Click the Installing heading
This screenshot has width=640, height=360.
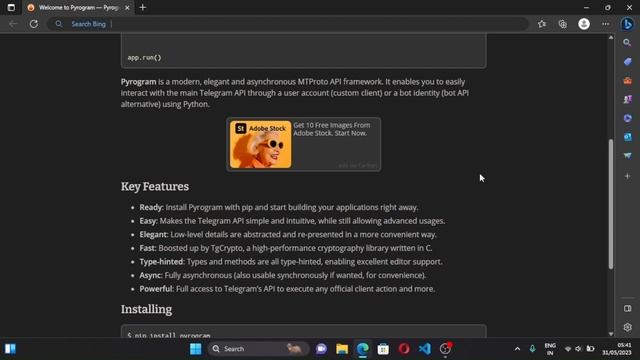[x=146, y=309]
